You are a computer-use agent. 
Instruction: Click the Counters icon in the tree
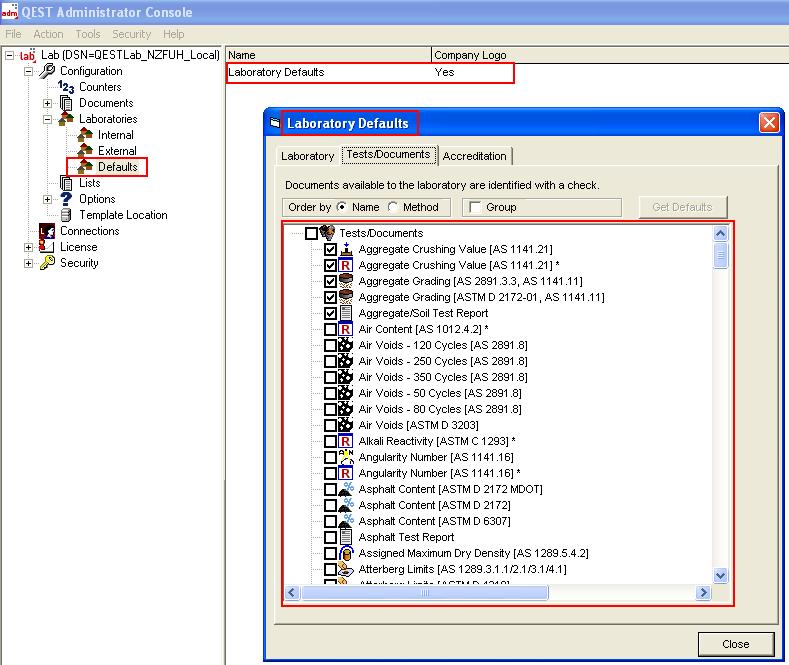tap(66, 87)
